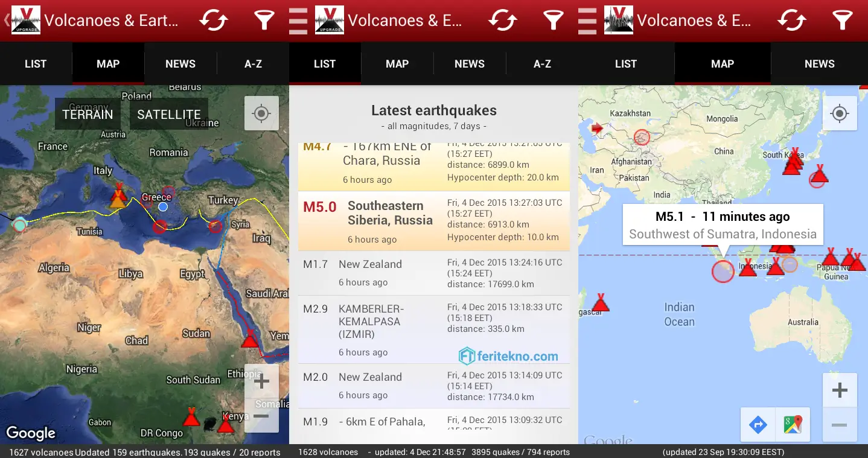Open M2.9 KAMBERLER-KEMALPASA (IZMIR) entry
This screenshot has width=868, height=458.
(434, 329)
